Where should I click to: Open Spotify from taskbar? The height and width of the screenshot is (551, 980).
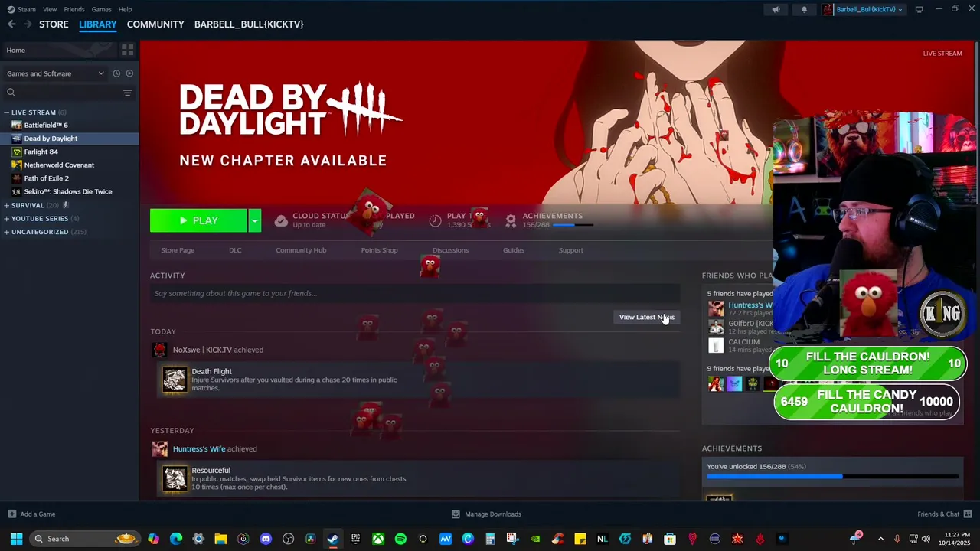coord(400,539)
